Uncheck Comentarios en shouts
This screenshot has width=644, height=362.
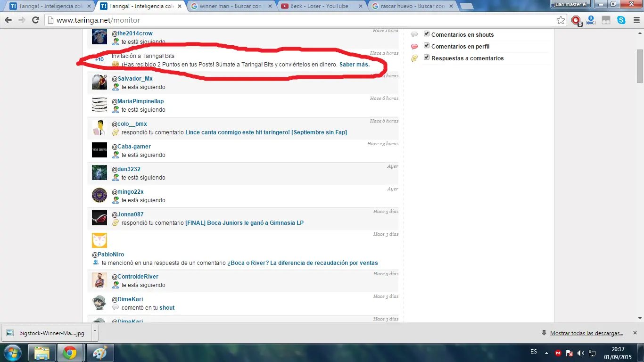[x=427, y=34]
